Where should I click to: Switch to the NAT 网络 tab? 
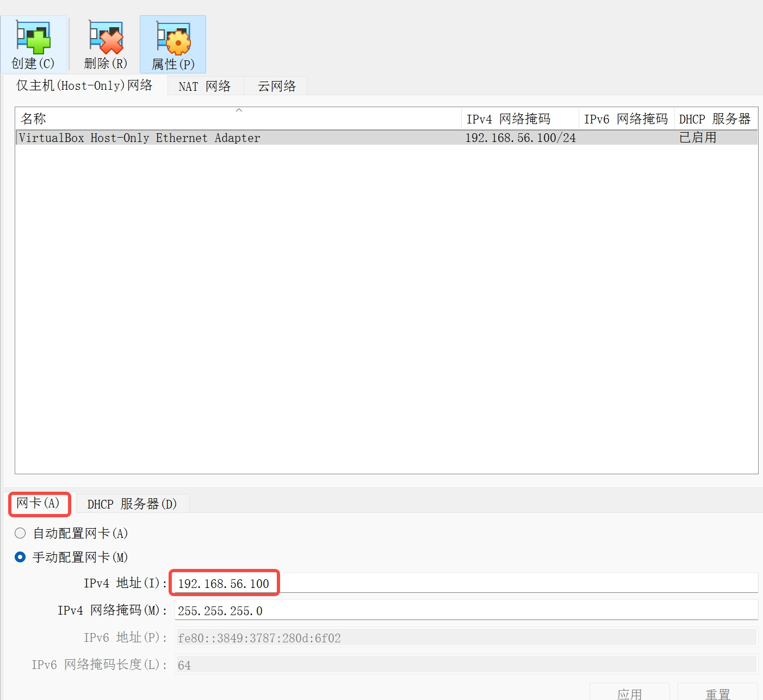205,86
